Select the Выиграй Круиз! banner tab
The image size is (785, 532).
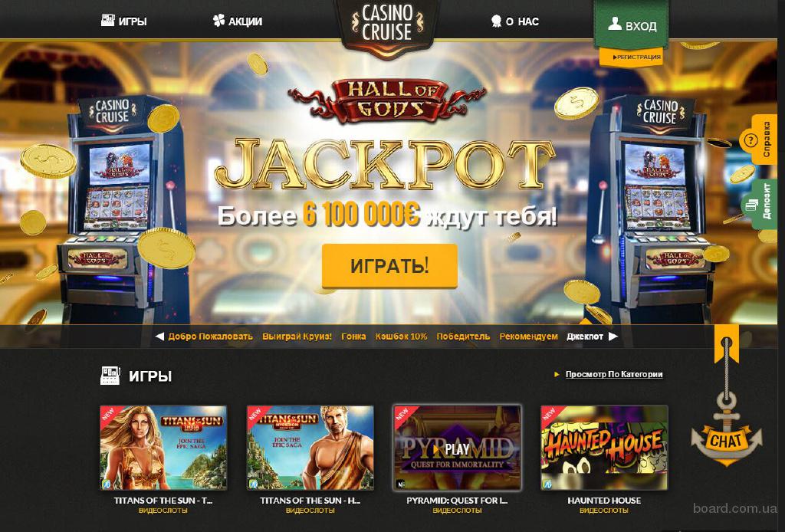point(297,337)
